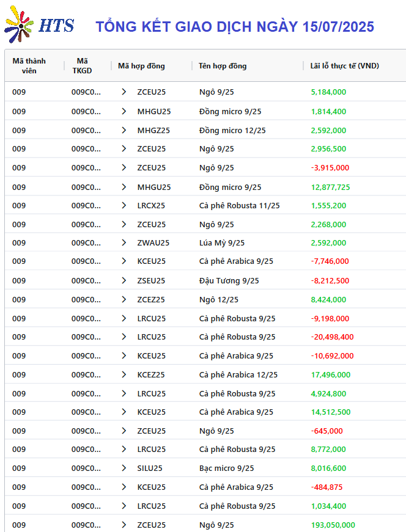
Task: Click the -20,498,400 loss value
Action: [332, 337]
